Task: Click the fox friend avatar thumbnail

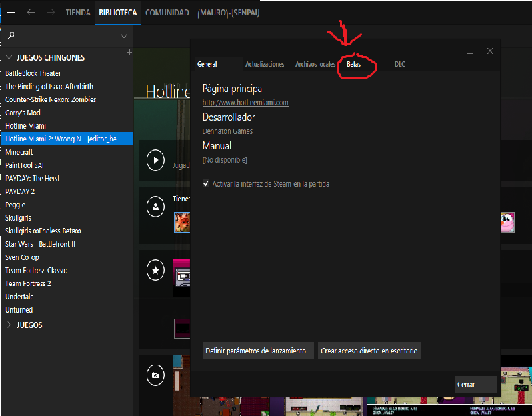Action: [182, 222]
